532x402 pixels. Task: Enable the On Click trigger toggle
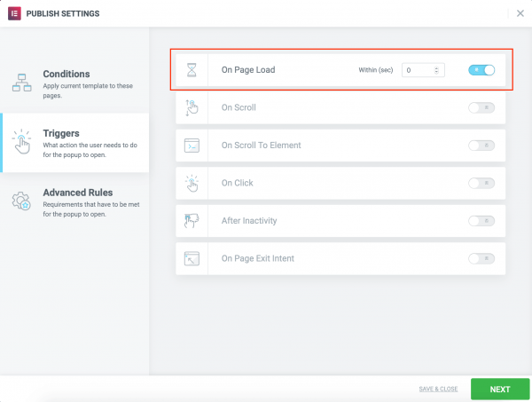click(481, 183)
